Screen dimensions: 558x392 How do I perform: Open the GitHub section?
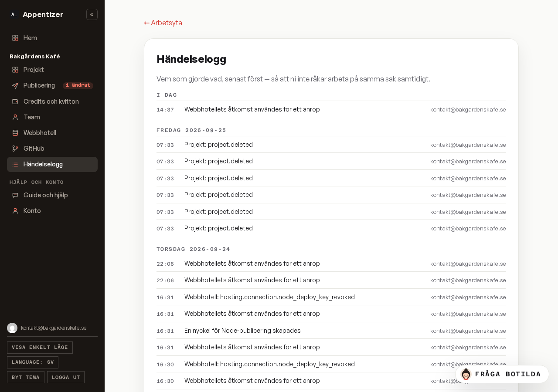coord(52,149)
